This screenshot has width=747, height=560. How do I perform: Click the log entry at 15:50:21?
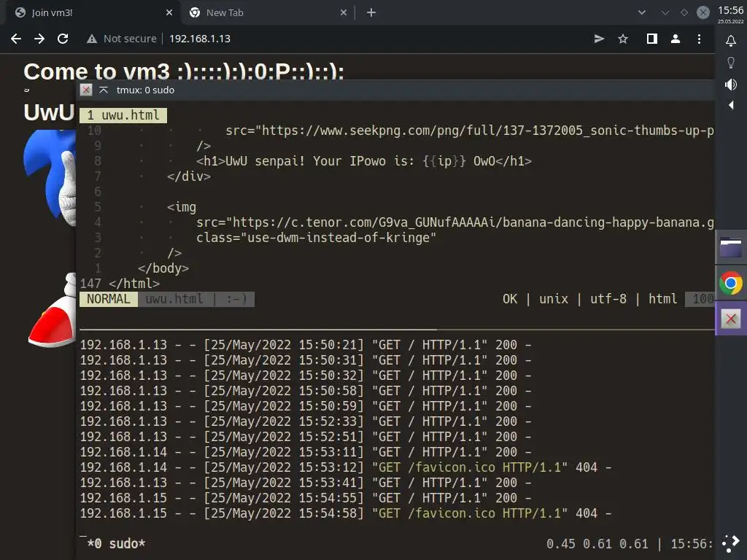tap(306, 345)
